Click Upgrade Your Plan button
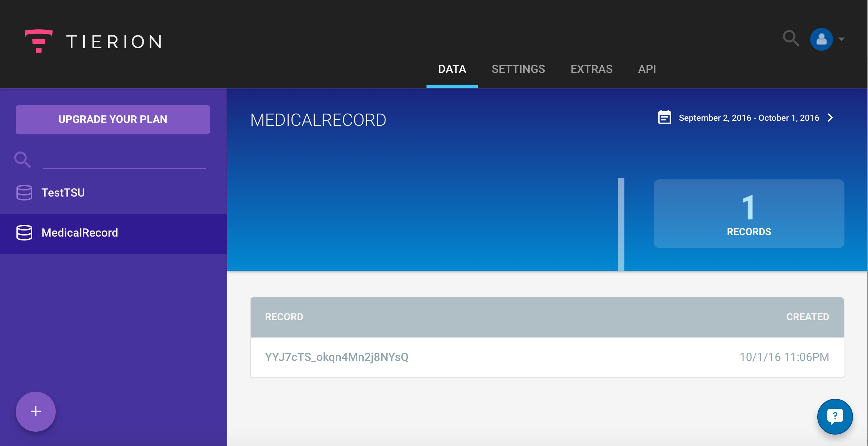This screenshot has width=868, height=446. click(x=113, y=119)
